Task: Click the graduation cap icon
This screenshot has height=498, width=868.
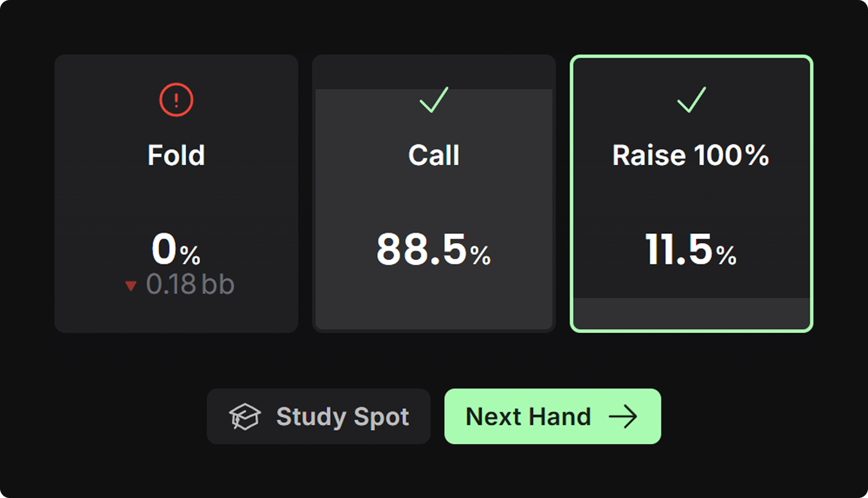Action: click(245, 416)
